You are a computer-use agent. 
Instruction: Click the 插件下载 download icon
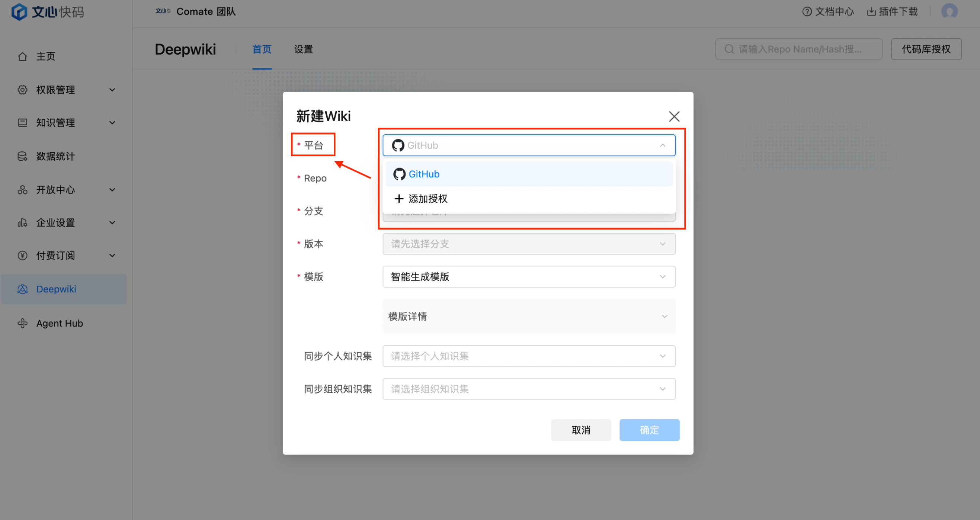point(871,12)
